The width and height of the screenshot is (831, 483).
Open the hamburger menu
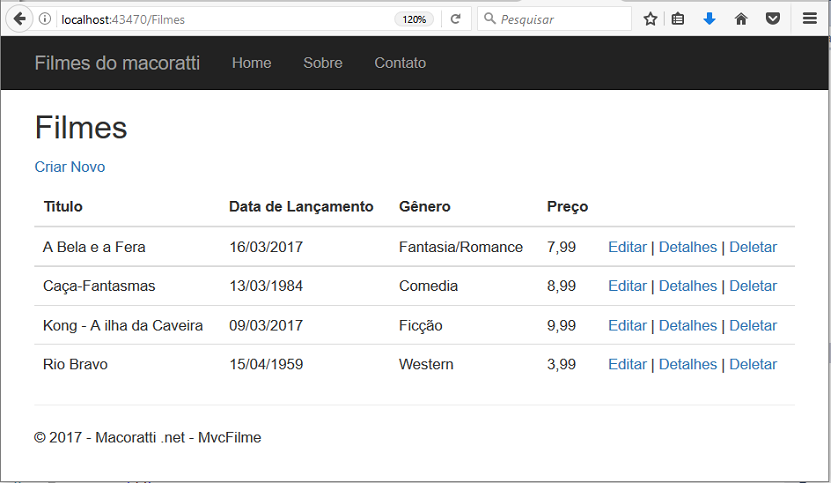point(809,19)
